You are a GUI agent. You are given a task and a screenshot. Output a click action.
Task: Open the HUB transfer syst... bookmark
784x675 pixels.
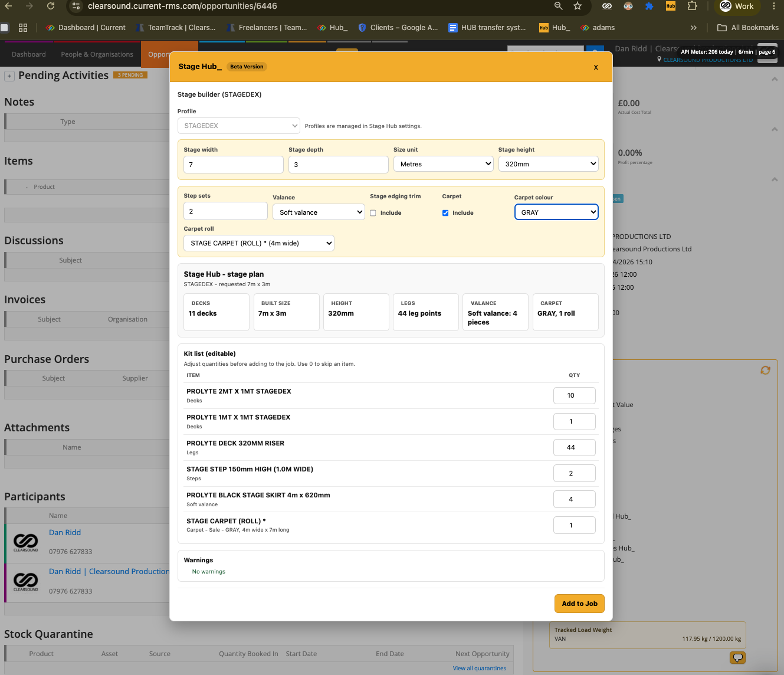(487, 28)
